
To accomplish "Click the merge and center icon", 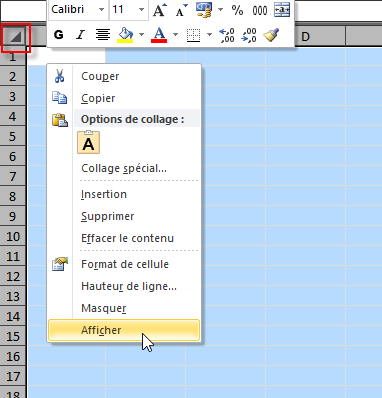I will (282, 10).
